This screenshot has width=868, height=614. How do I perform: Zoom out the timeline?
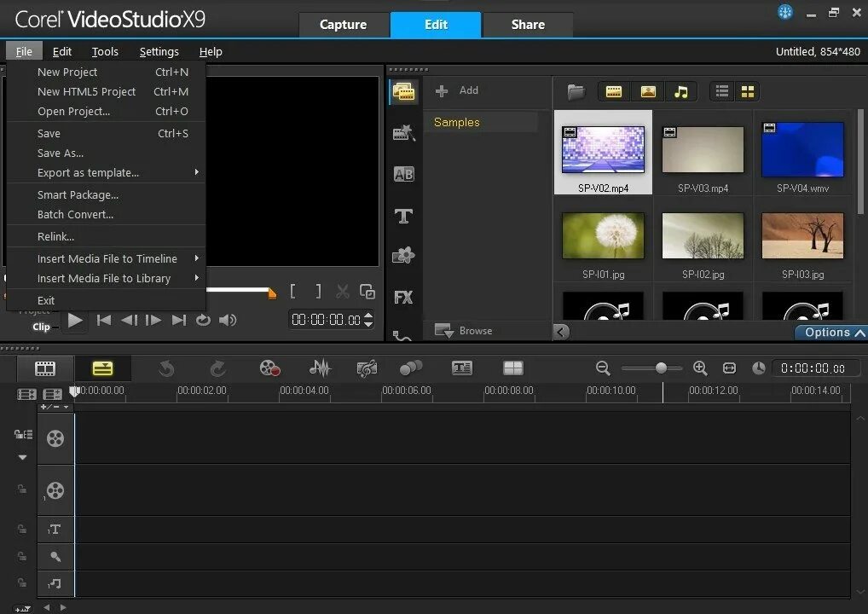[603, 368]
